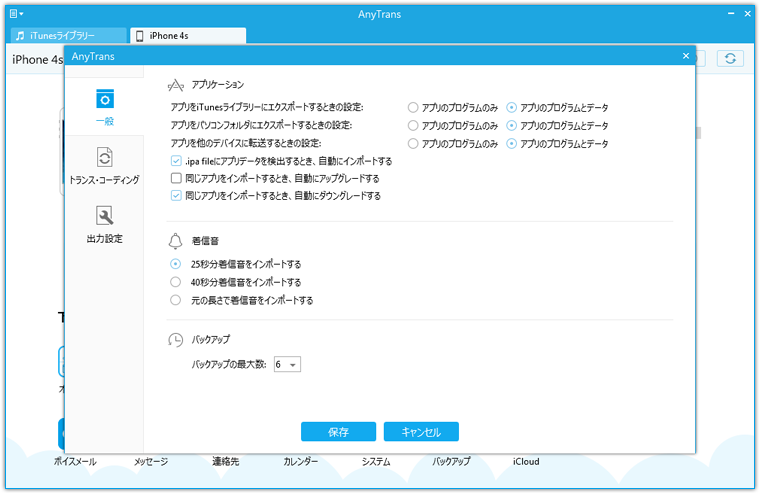The height and width of the screenshot is (494, 760).
Task: Select アプリのプログラムとデータ for PC folder export
Action: (x=511, y=126)
